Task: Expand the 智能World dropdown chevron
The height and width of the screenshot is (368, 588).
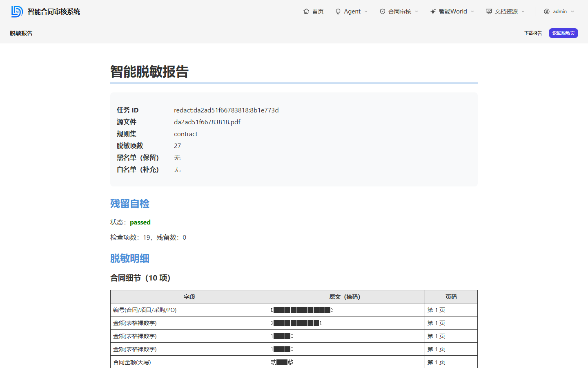Action: [x=472, y=11]
